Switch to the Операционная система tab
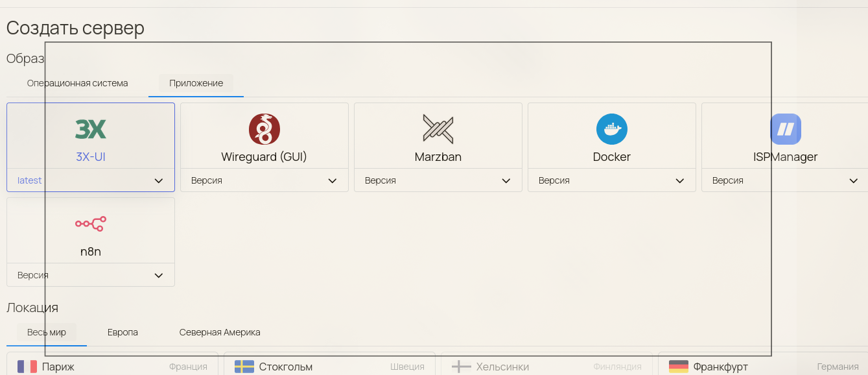The height and width of the screenshot is (375, 868). [78, 83]
